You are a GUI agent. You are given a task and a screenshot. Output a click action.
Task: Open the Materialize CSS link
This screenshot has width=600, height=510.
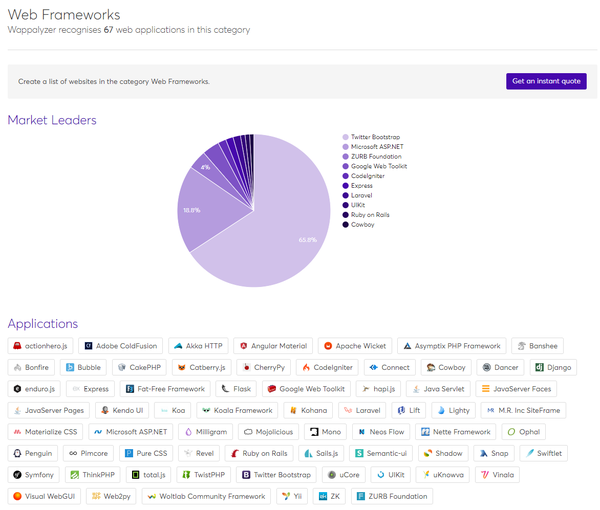[x=45, y=432]
